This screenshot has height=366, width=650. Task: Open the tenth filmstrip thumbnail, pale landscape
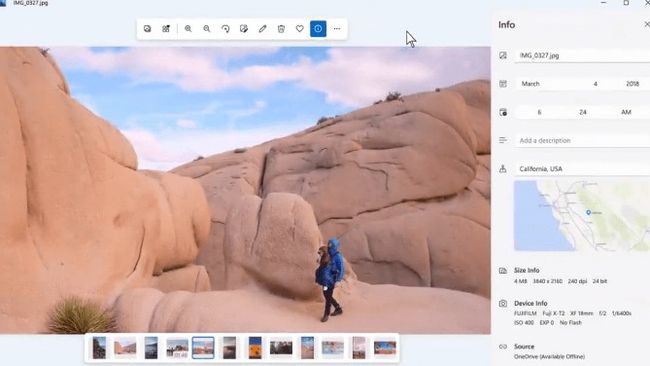pyautogui.click(x=333, y=347)
